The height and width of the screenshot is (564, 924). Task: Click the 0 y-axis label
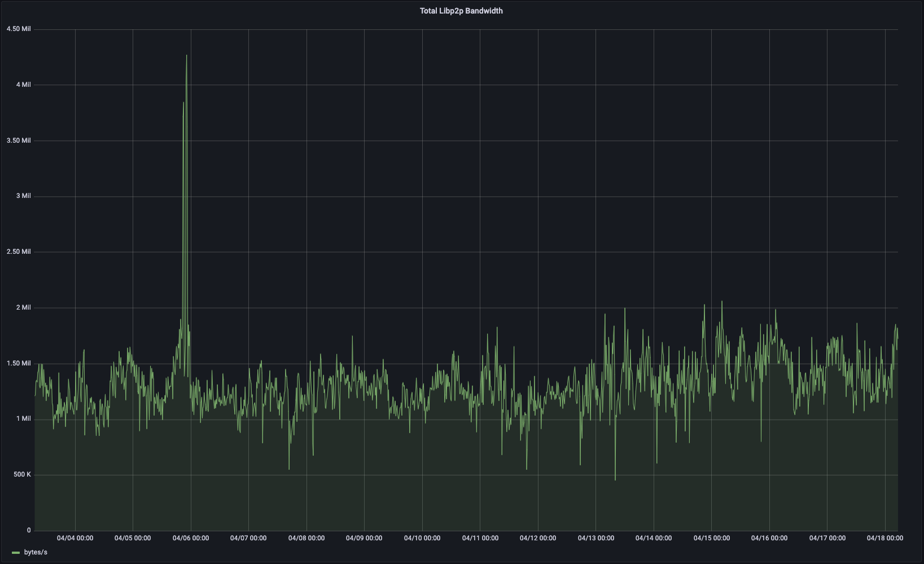pos(29,530)
